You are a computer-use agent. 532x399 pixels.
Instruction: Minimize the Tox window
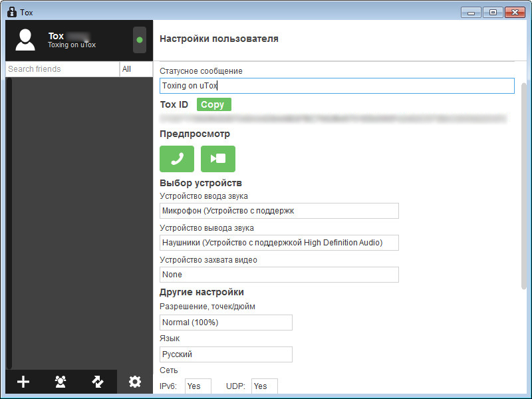(471, 13)
